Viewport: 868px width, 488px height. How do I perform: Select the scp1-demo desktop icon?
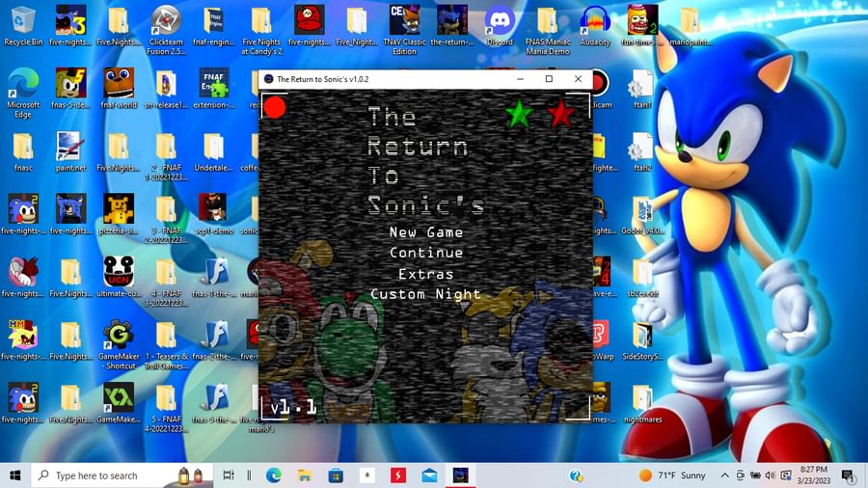(x=214, y=215)
